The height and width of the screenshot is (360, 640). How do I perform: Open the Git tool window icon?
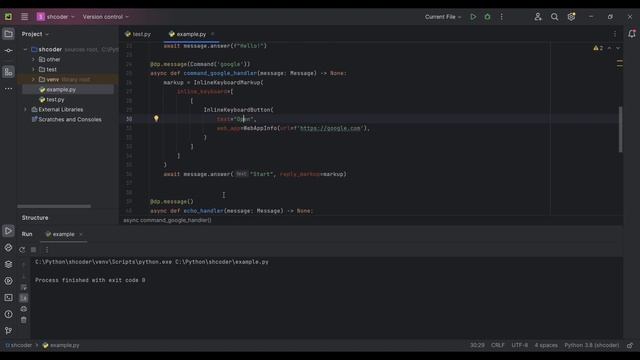pos(8,331)
